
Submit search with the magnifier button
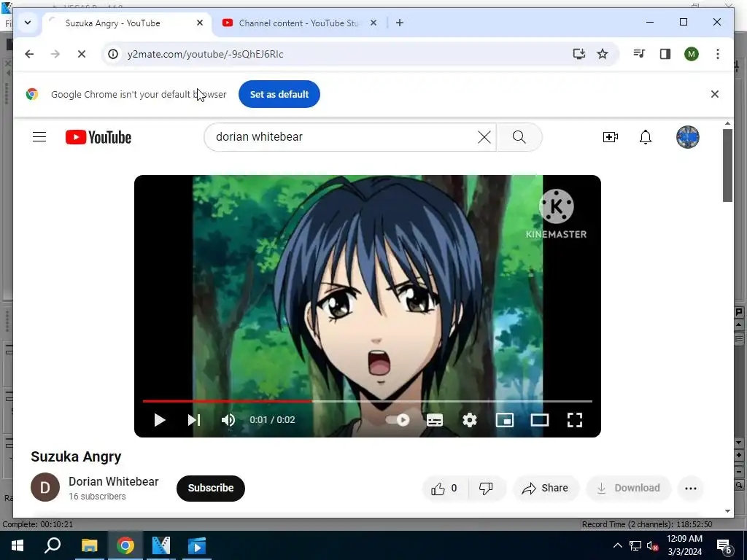519,137
